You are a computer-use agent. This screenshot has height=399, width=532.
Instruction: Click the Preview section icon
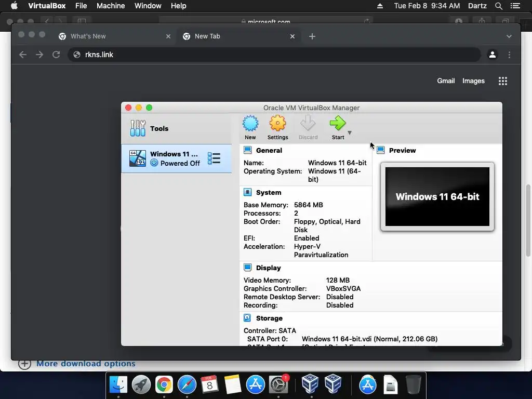(x=381, y=150)
